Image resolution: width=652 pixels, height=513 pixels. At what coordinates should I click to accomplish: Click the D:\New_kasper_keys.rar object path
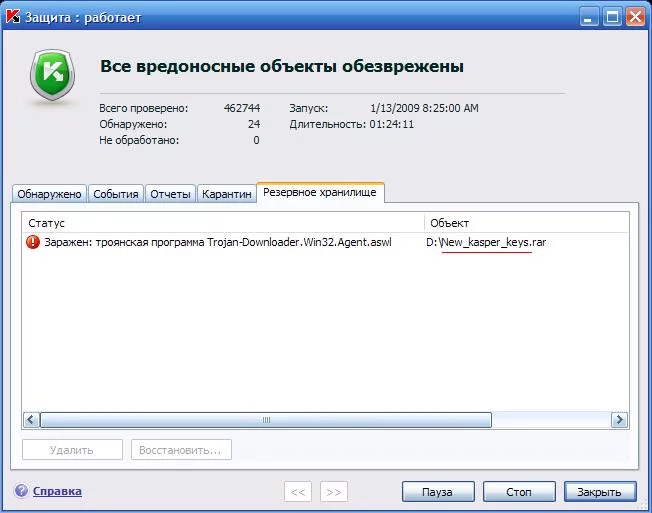pyautogui.click(x=486, y=242)
